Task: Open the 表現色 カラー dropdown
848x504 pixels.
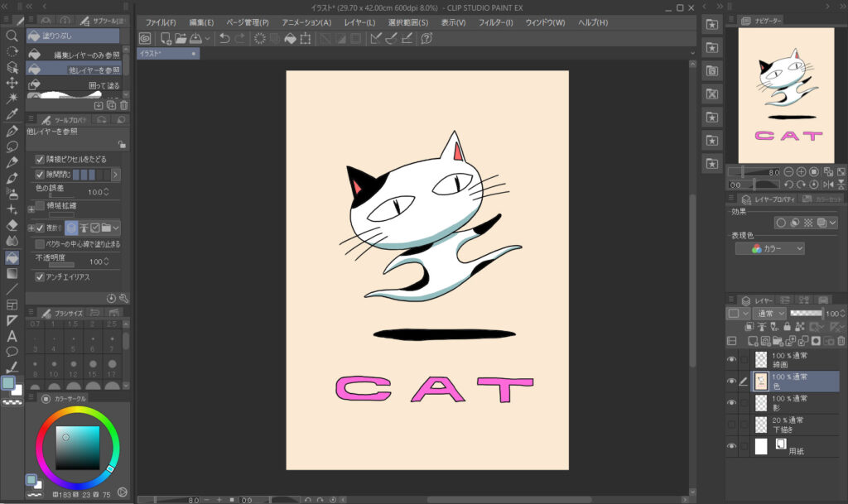Action: coord(769,248)
